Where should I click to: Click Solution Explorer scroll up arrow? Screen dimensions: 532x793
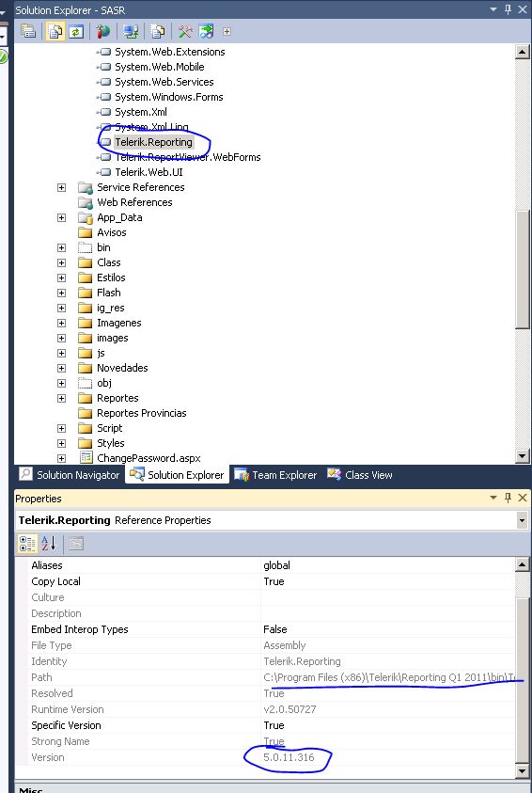coord(523,52)
